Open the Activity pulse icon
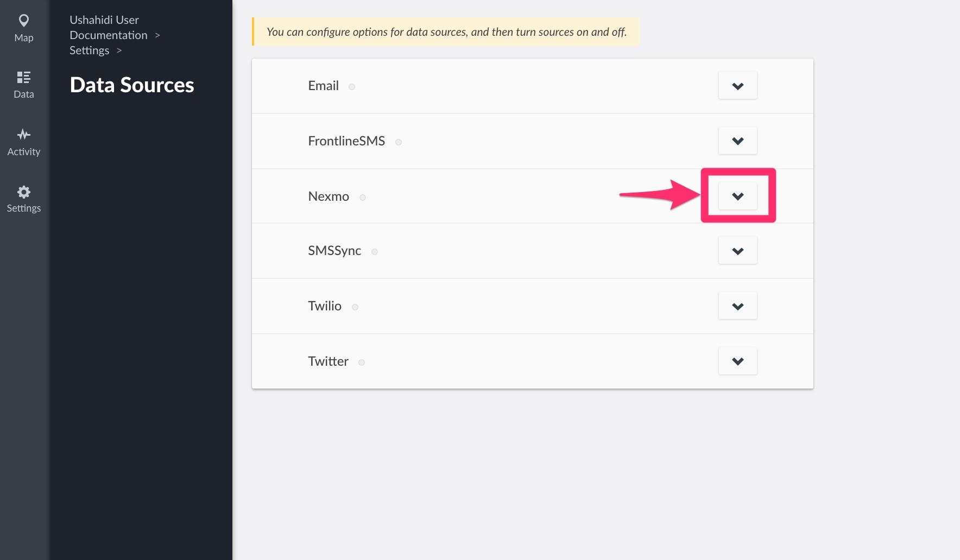The height and width of the screenshot is (560, 960). tap(24, 134)
